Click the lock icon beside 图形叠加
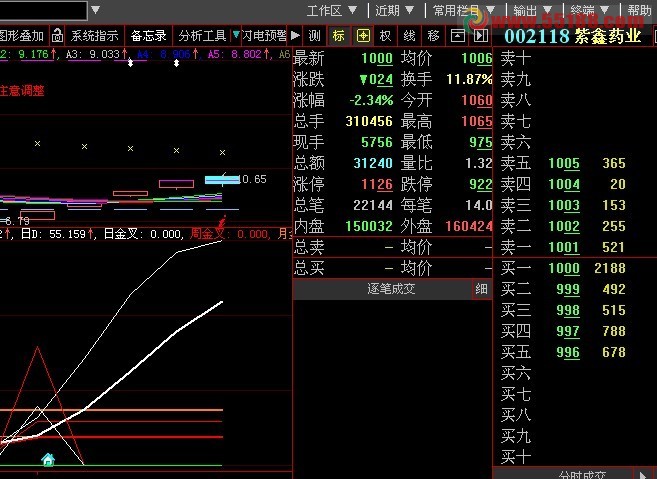This screenshot has height=479, width=657. coord(57,36)
